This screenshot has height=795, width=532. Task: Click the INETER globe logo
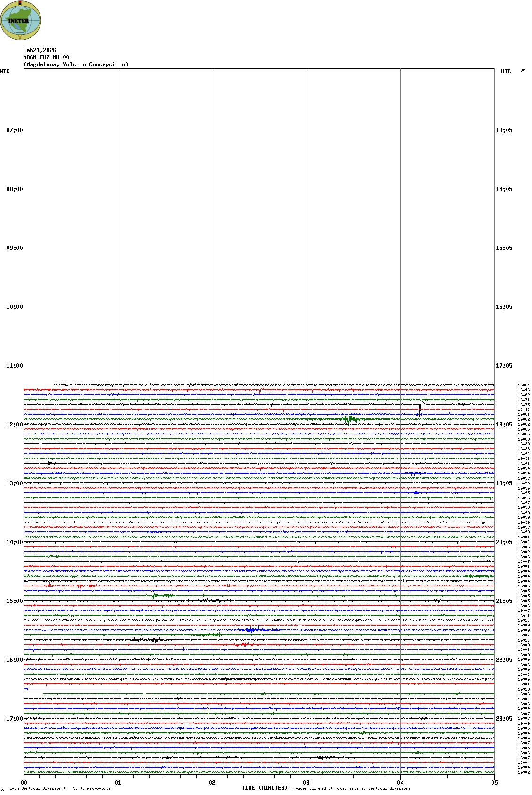20,21
